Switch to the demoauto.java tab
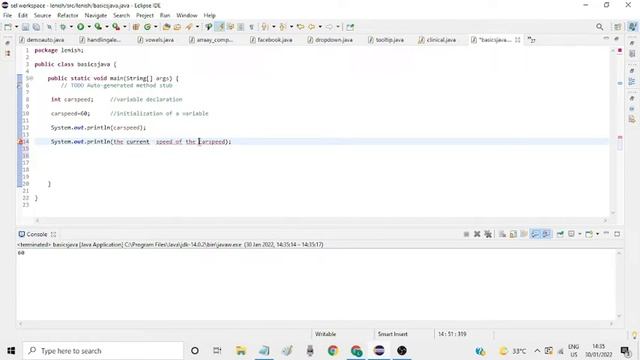640x360 pixels. pyautogui.click(x=42, y=40)
